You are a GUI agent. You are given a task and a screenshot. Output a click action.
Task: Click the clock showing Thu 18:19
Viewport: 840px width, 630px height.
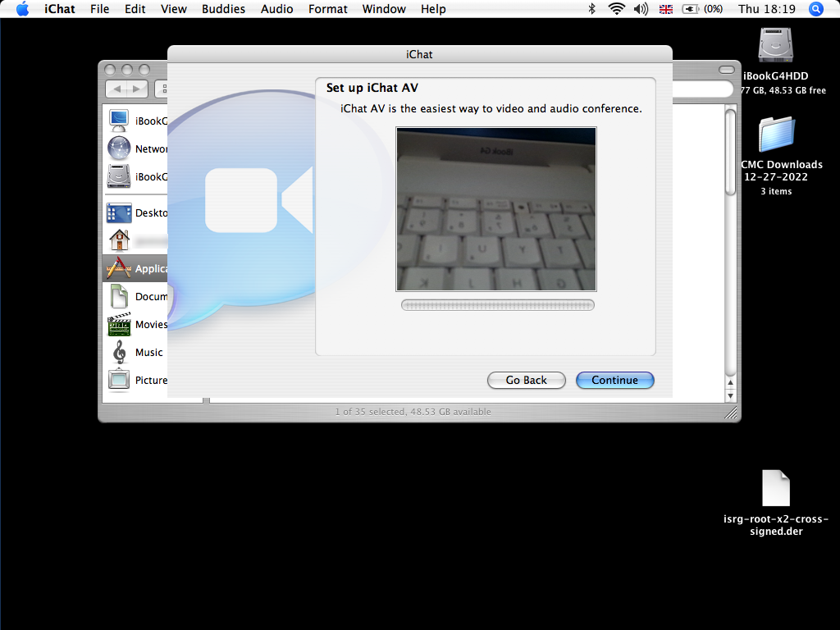pos(767,9)
